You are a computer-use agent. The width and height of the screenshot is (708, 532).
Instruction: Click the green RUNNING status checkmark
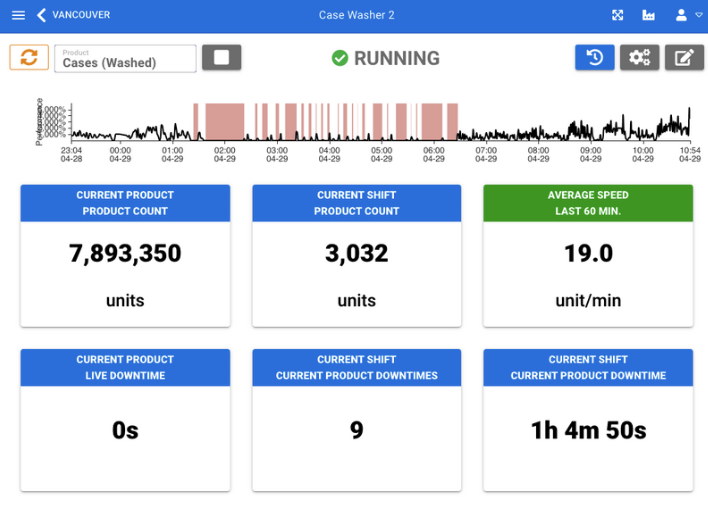tap(340, 58)
